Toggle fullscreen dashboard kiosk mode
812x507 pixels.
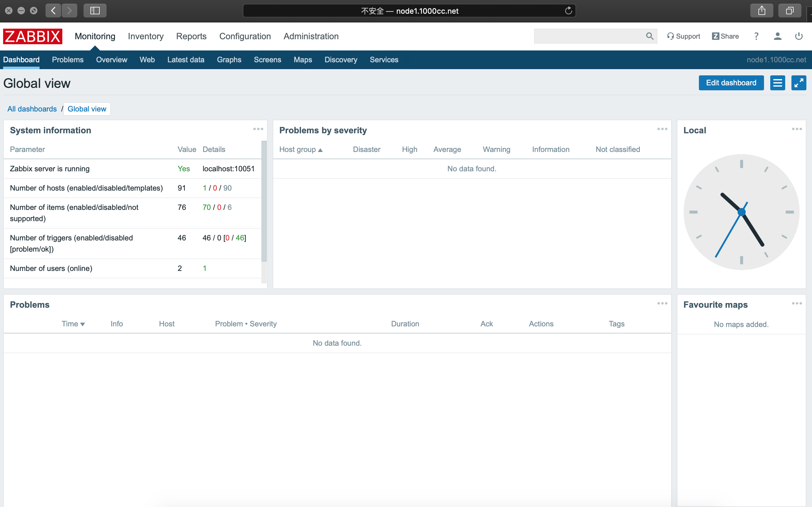[798, 83]
